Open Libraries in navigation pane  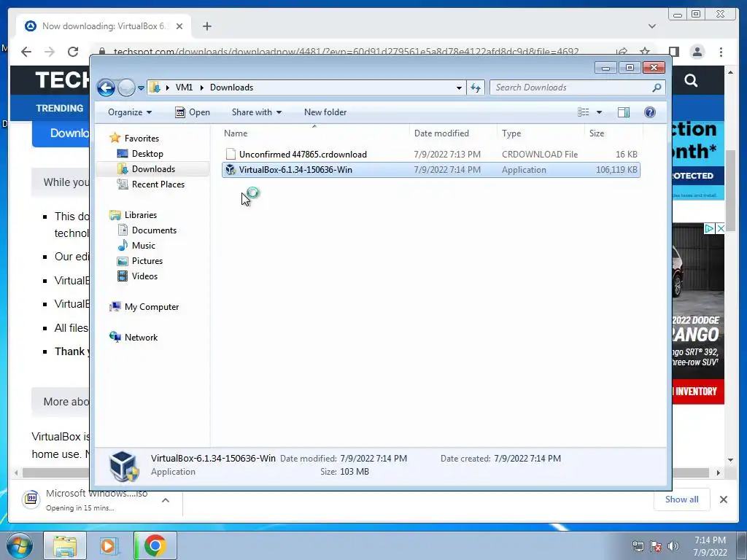(140, 215)
